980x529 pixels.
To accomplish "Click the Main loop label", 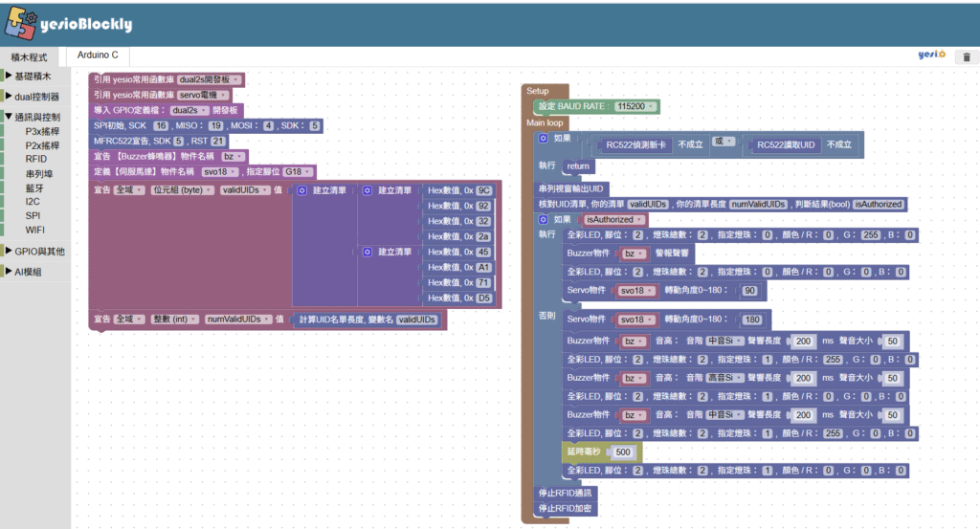I will point(545,122).
